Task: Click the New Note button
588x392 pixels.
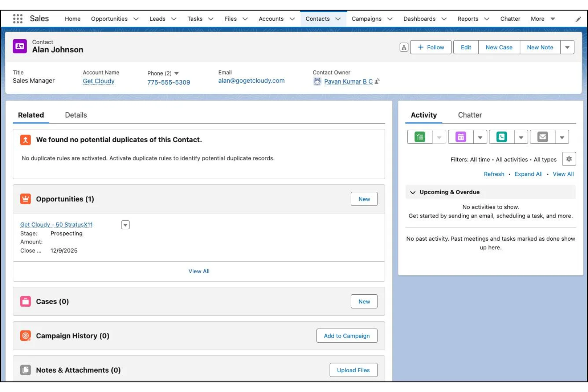Action: pos(540,47)
